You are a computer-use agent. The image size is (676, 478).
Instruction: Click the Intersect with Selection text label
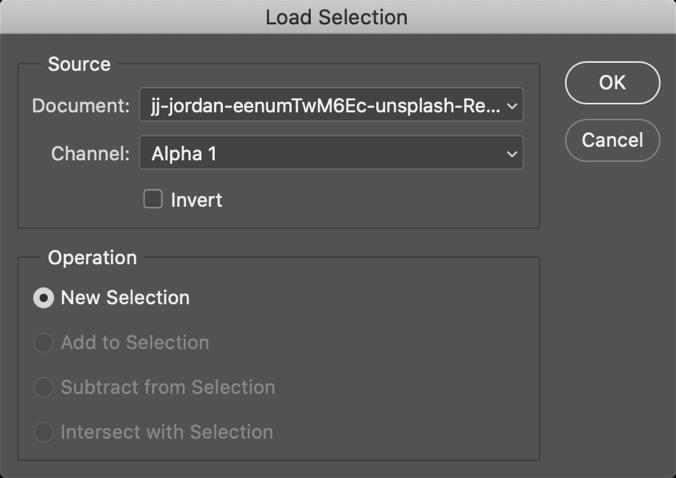click(167, 432)
